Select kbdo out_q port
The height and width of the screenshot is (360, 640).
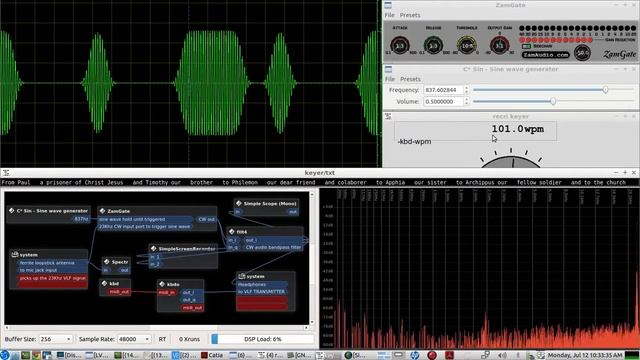191,300
